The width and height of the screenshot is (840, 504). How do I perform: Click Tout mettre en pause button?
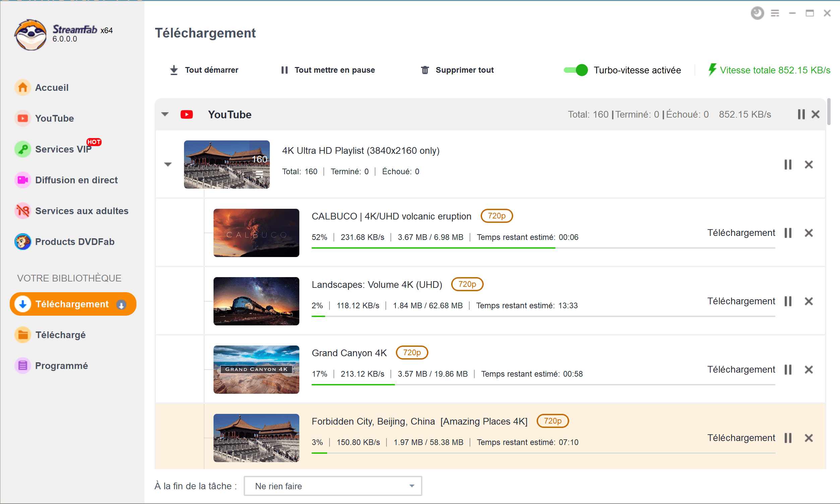click(x=329, y=70)
